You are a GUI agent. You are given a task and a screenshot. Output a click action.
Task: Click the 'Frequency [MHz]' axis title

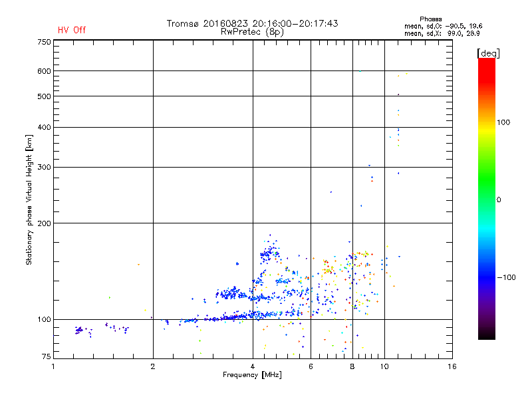tap(252, 375)
